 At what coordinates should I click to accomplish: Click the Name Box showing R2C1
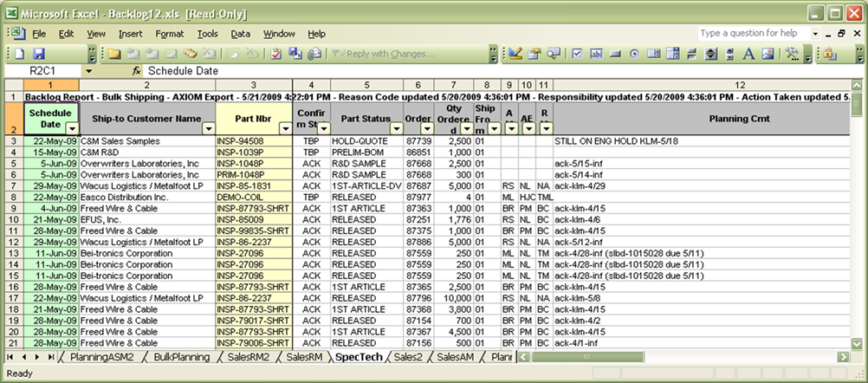(x=42, y=71)
